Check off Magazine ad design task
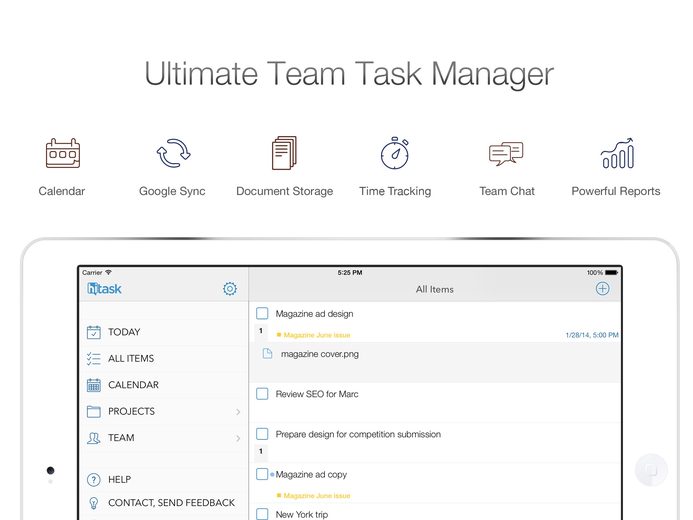Screen dimensions: 693x520 point(262,314)
